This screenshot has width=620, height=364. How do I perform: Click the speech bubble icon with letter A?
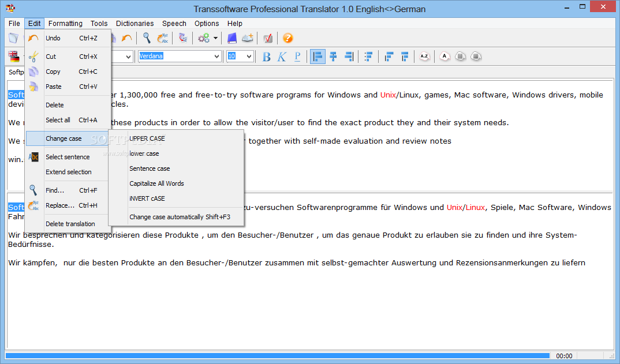[445, 57]
